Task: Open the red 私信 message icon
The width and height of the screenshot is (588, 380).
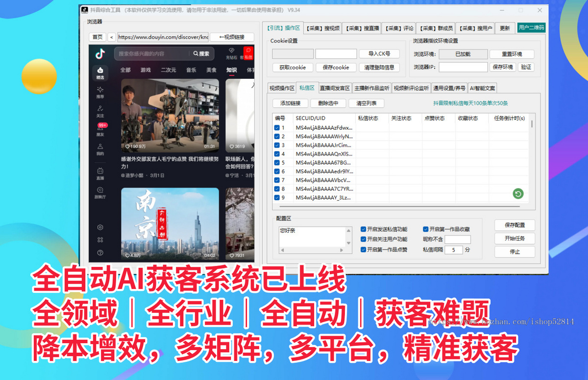Action: [x=248, y=53]
